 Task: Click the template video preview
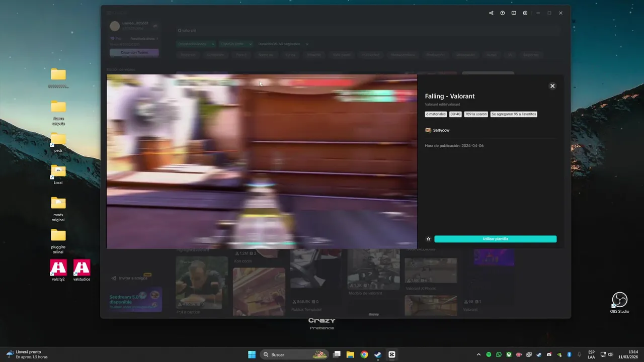coord(262,161)
